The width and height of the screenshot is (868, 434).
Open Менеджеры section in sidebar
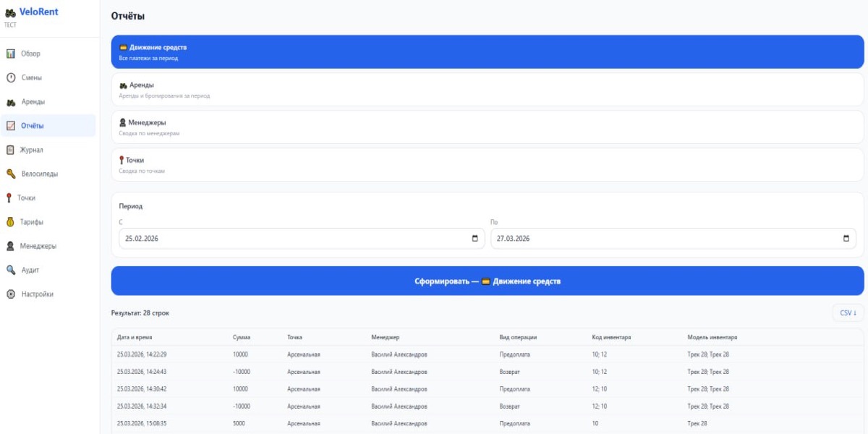[38, 246]
